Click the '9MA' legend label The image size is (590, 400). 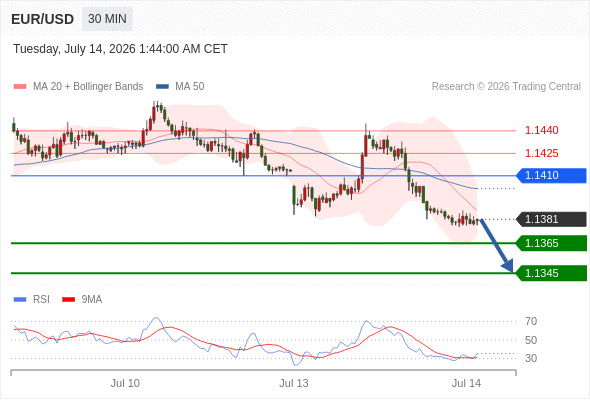92,300
